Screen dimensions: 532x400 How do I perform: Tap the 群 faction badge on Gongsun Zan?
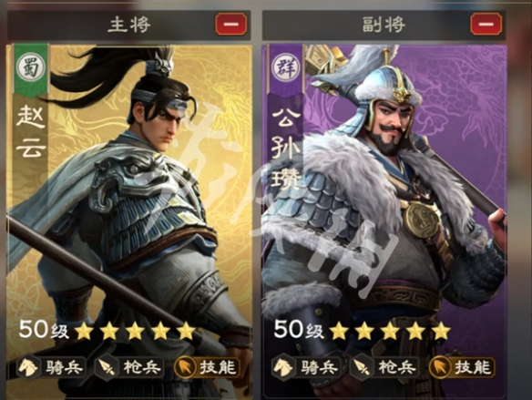click(x=285, y=66)
